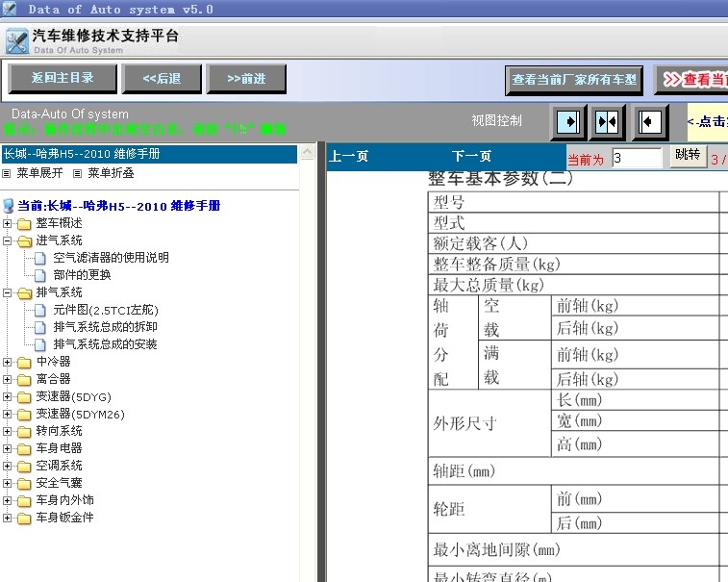Click the 返回主目录 button
This screenshot has height=582, width=728.
(63, 79)
